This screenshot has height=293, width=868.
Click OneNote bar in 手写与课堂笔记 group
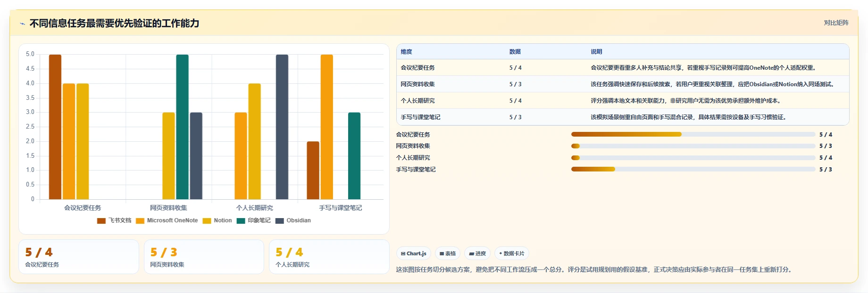coord(327,127)
